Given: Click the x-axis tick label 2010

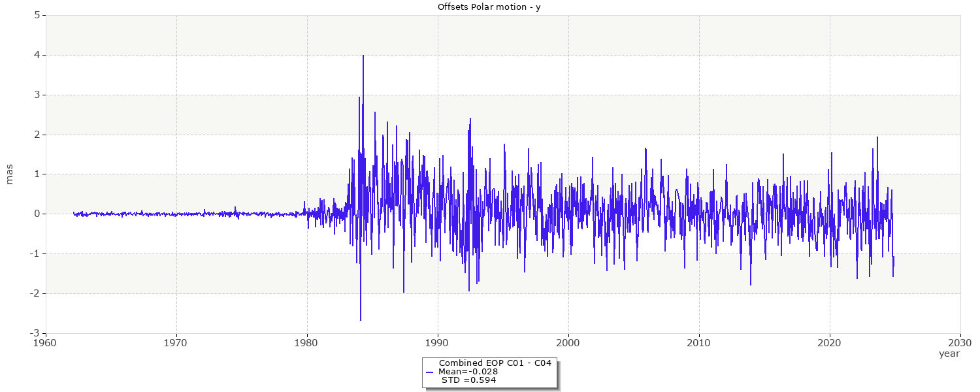Looking at the screenshot, I should [699, 342].
